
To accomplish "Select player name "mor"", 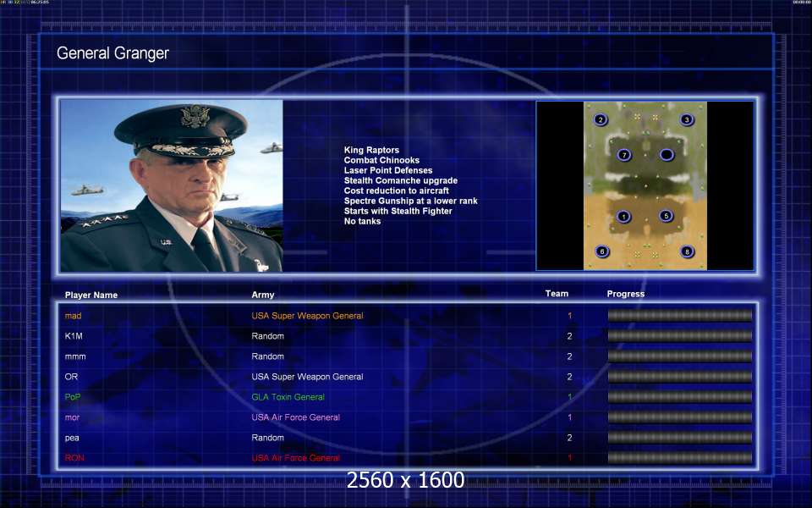I will (72, 417).
